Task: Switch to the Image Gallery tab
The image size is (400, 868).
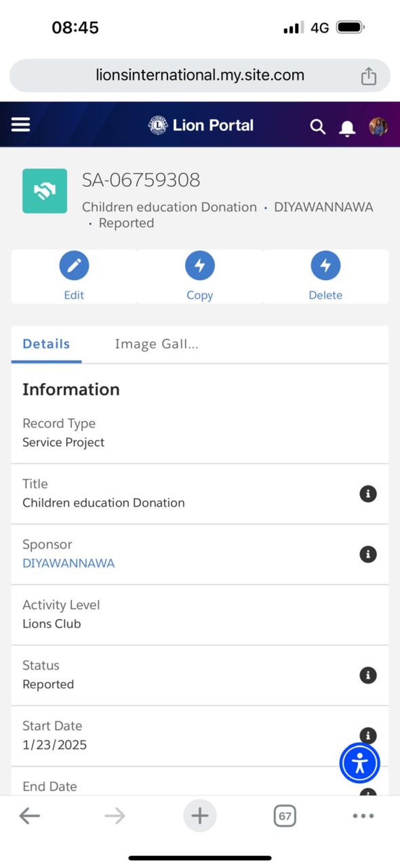Action: coord(157,344)
